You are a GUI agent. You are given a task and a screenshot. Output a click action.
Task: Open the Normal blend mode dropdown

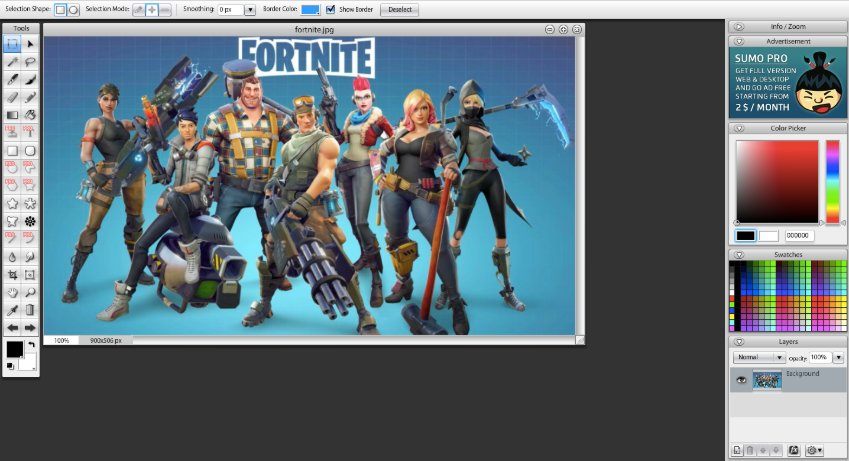[x=760, y=357]
